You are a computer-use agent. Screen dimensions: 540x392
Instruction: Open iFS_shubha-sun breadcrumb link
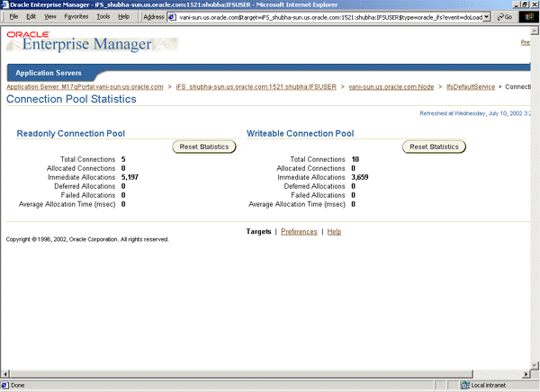[x=256, y=86]
